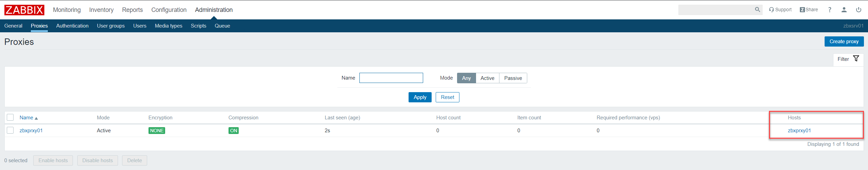The width and height of the screenshot is (868, 170).
Task: Open the Monitoring menu
Action: point(67,10)
